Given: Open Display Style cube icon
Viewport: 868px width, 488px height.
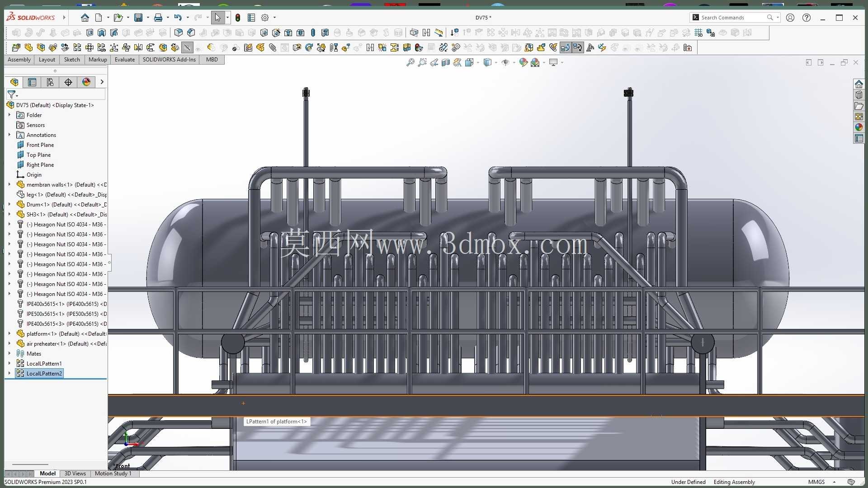Looking at the screenshot, I should 487,62.
